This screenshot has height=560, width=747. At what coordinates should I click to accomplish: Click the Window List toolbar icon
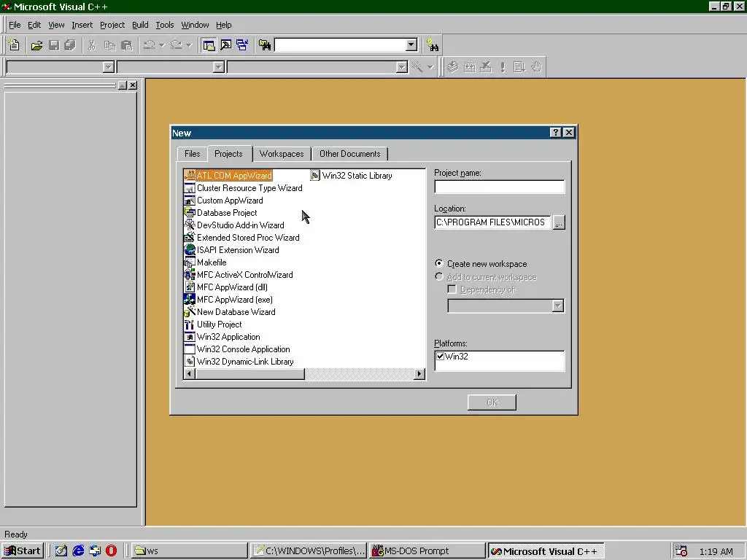pos(242,45)
